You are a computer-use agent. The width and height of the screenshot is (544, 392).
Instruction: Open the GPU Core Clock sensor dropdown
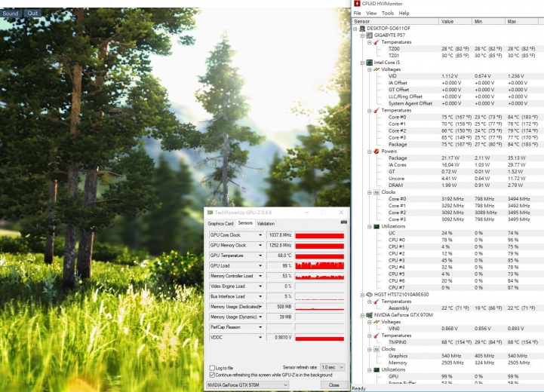pos(260,235)
